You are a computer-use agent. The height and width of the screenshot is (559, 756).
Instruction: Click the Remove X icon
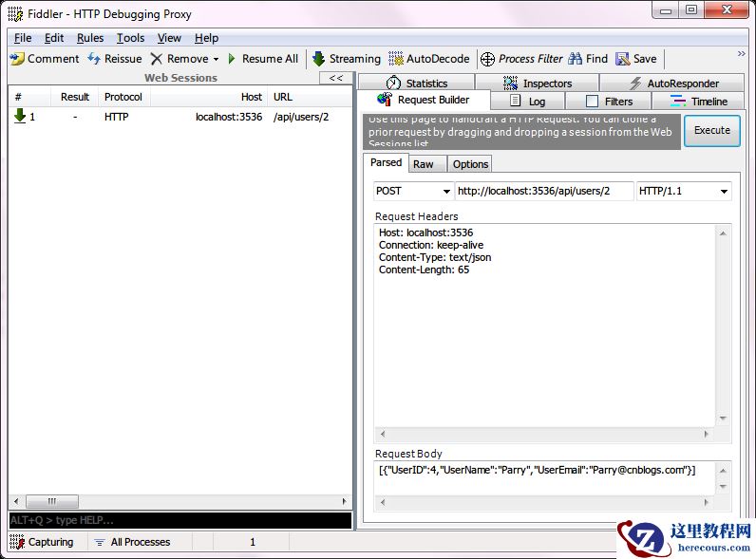[157, 59]
